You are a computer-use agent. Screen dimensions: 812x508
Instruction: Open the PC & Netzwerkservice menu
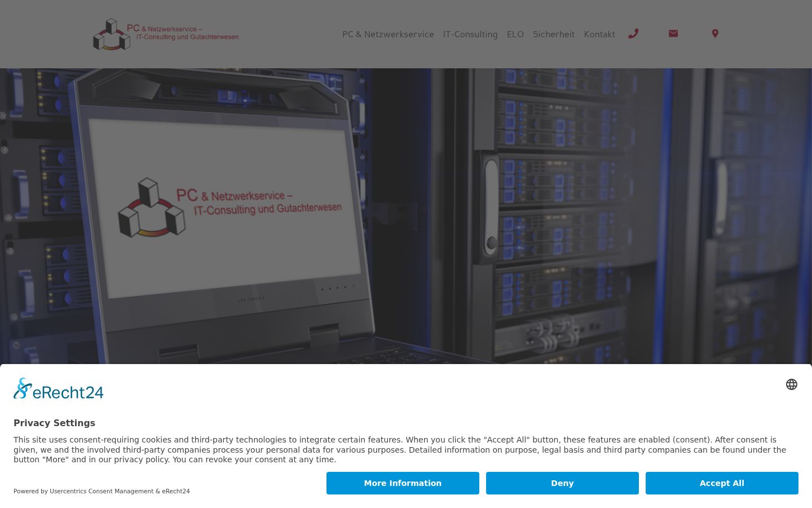(x=388, y=34)
